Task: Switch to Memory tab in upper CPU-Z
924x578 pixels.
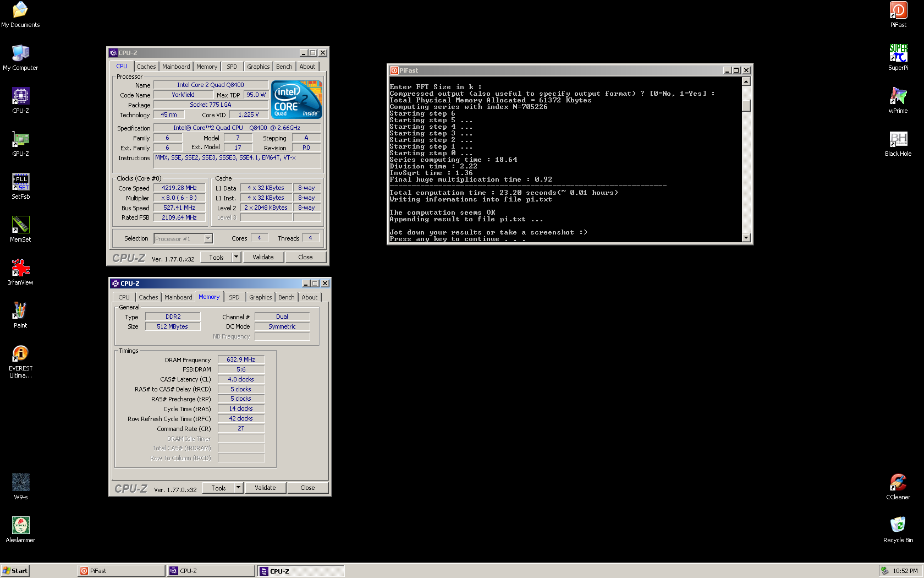Action: pos(207,67)
